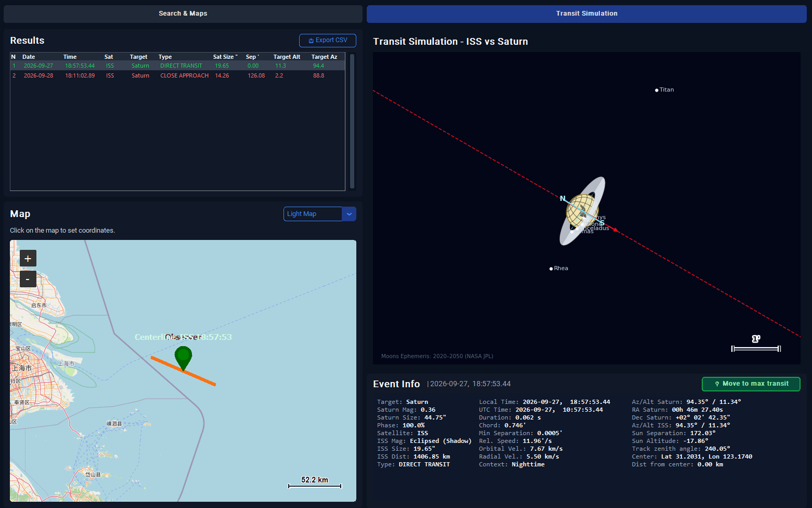Click the orange transit centerline on map
The image size is (812, 508).
coord(183,371)
